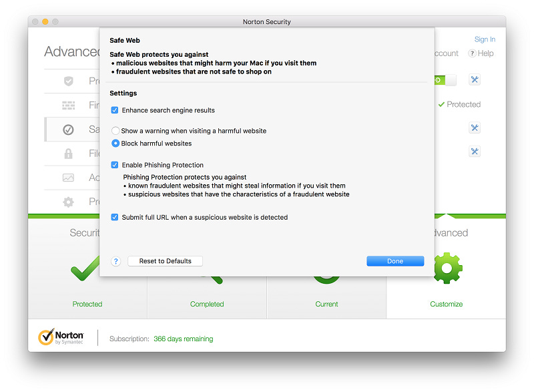Click the gear icon in the sidebar list
534x392 pixels.
tap(69, 202)
